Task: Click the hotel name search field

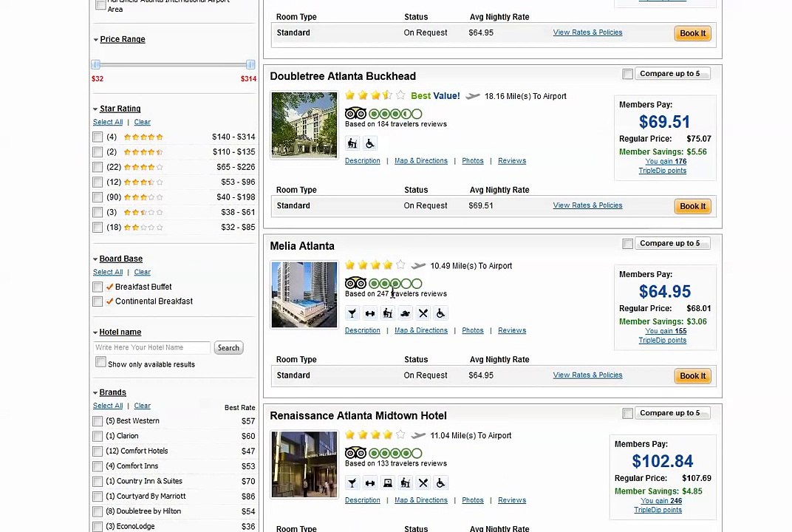Action: point(151,347)
